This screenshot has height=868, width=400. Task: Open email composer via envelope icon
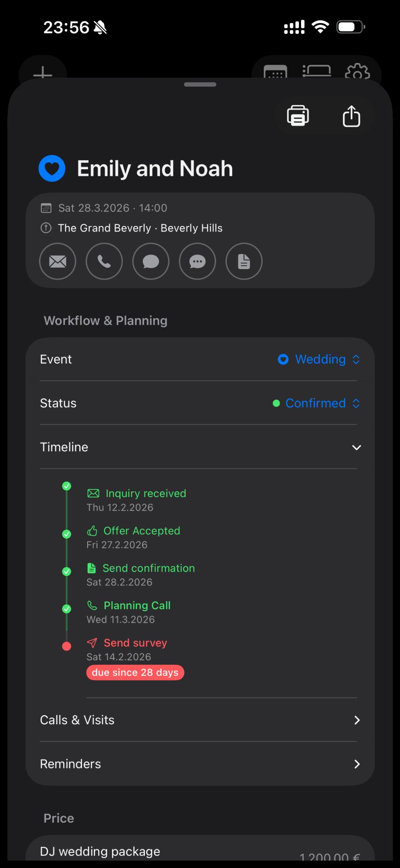click(x=58, y=261)
